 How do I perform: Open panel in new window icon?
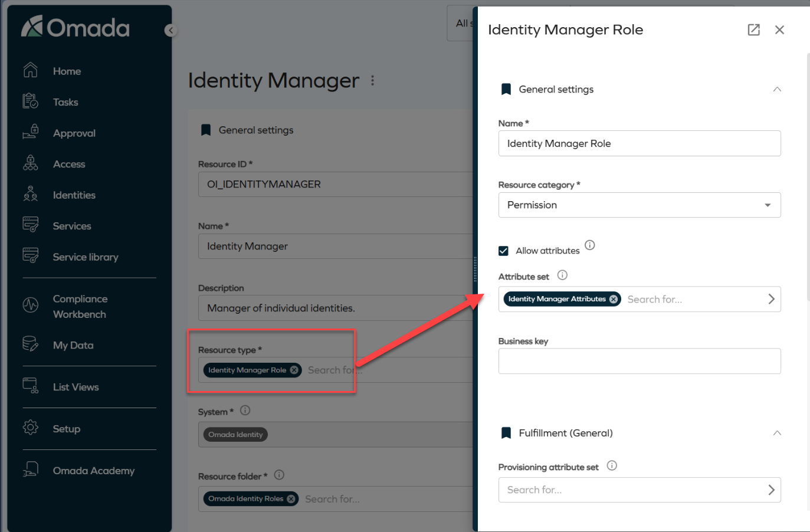753,30
